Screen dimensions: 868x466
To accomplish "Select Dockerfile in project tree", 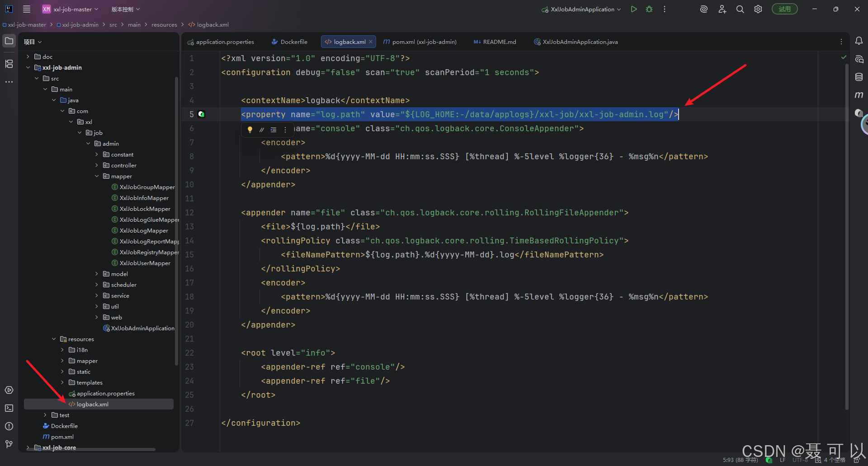I will click(60, 426).
